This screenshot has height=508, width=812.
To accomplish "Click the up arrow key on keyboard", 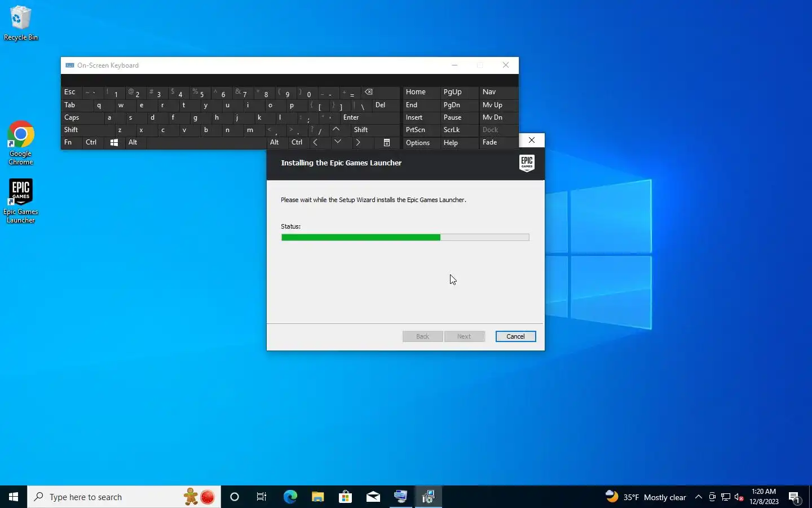I will (x=336, y=130).
